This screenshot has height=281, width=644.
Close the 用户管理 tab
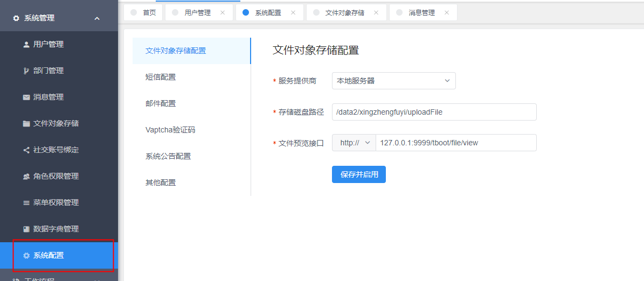coord(223,13)
